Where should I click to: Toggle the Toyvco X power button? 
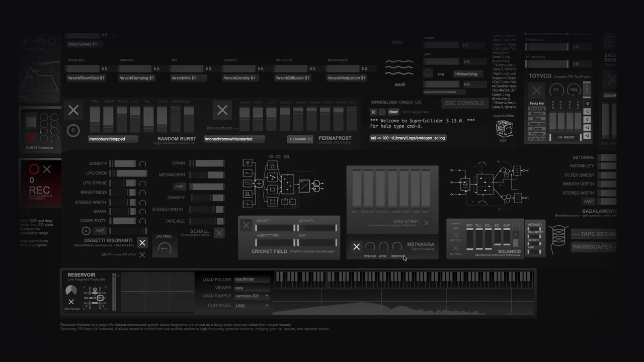536,90
